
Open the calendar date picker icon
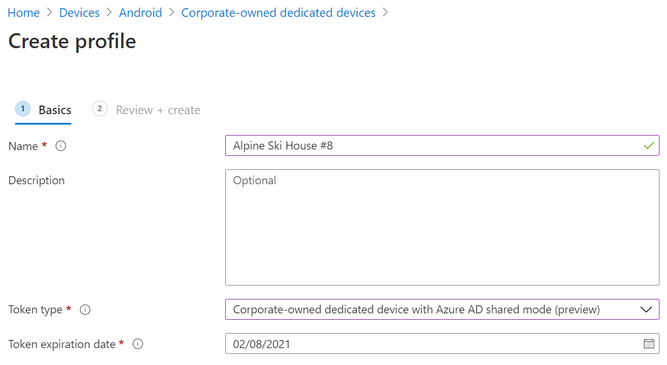coord(649,344)
